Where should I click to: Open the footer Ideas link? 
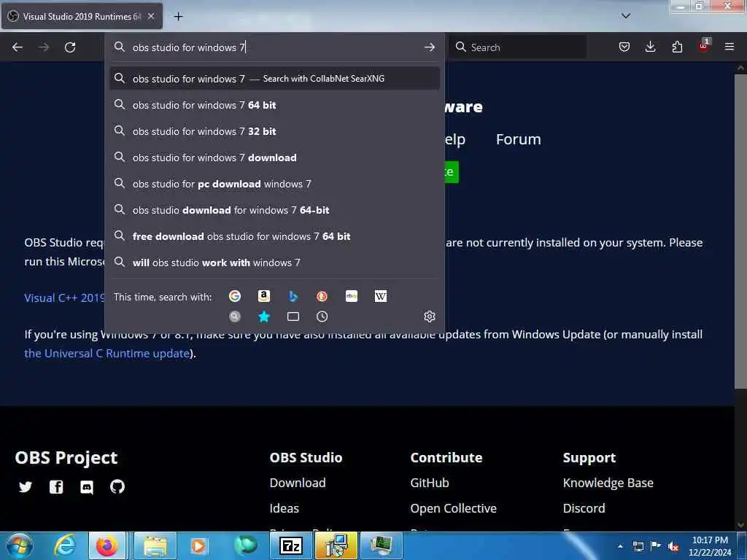tap(285, 508)
